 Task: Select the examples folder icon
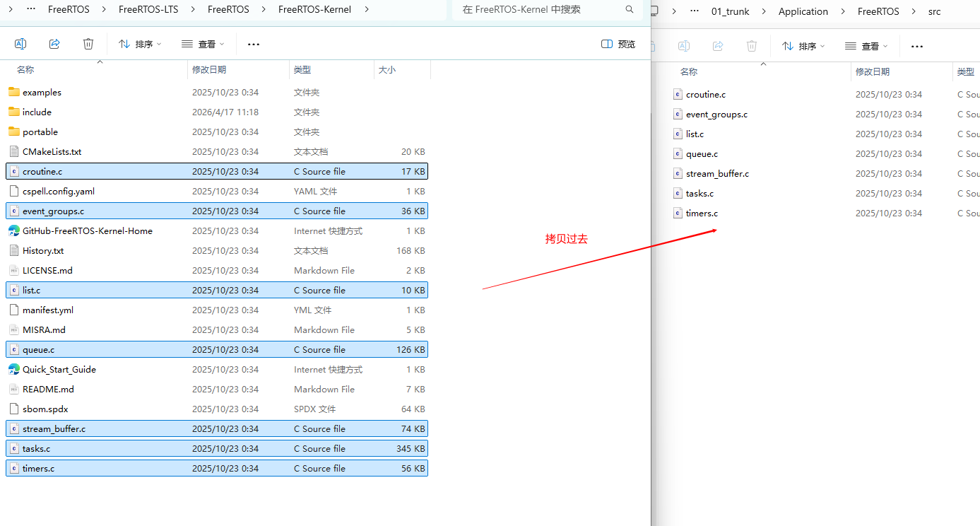pos(14,92)
